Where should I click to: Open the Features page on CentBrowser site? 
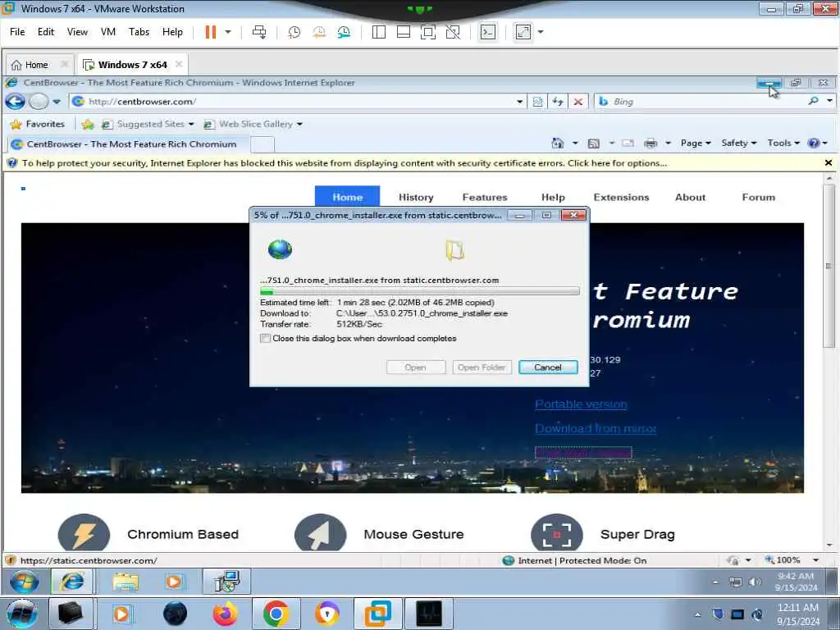click(x=485, y=197)
